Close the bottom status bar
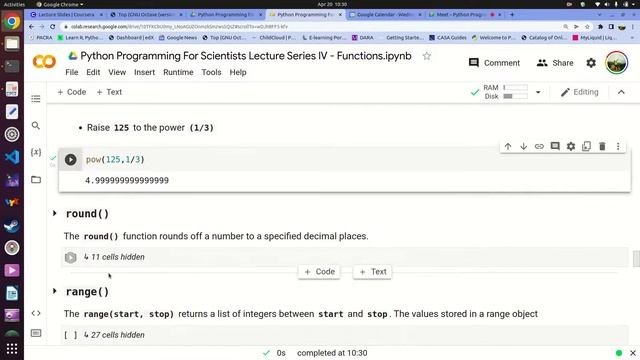Viewport: 640px width, 360px height. pyautogui.click(x=633, y=353)
